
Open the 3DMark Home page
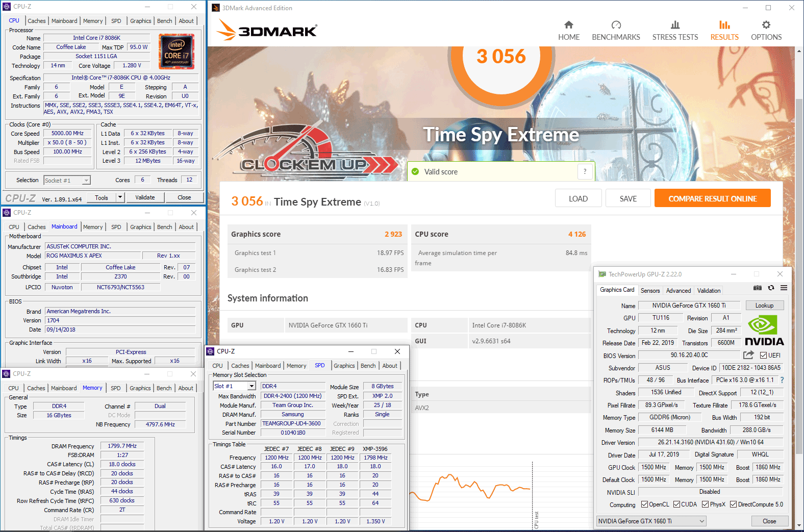[x=568, y=31]
